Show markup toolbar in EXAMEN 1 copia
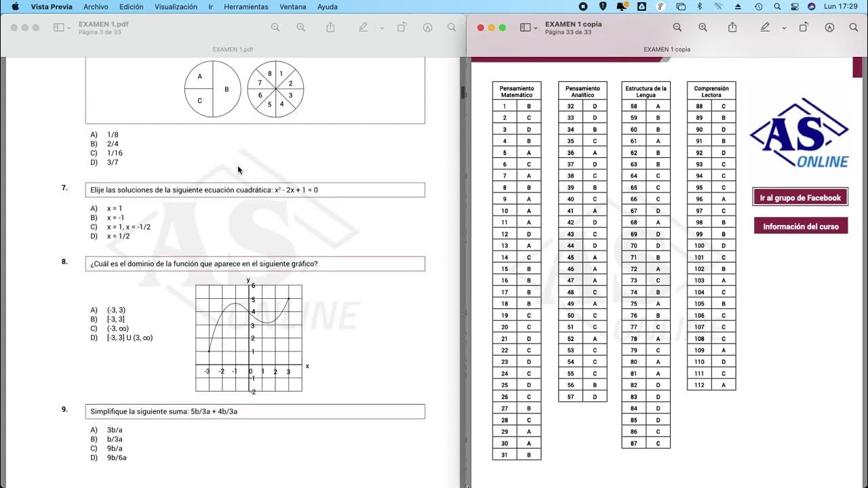 coord(829,27)
